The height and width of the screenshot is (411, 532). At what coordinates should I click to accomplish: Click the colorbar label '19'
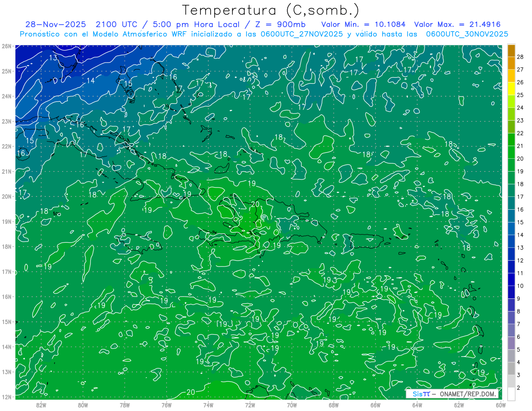(x=520, y=171)
